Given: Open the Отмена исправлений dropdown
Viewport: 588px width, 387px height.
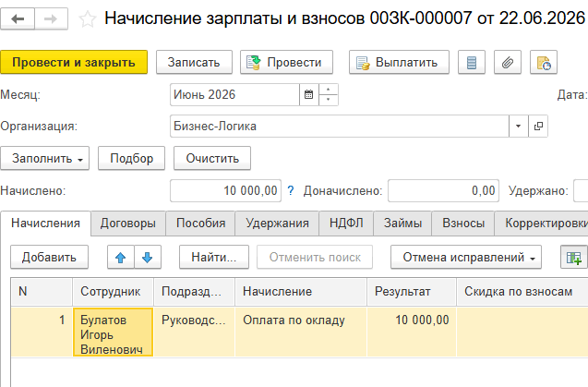Looking at the screenshot, I should (466, 257).
